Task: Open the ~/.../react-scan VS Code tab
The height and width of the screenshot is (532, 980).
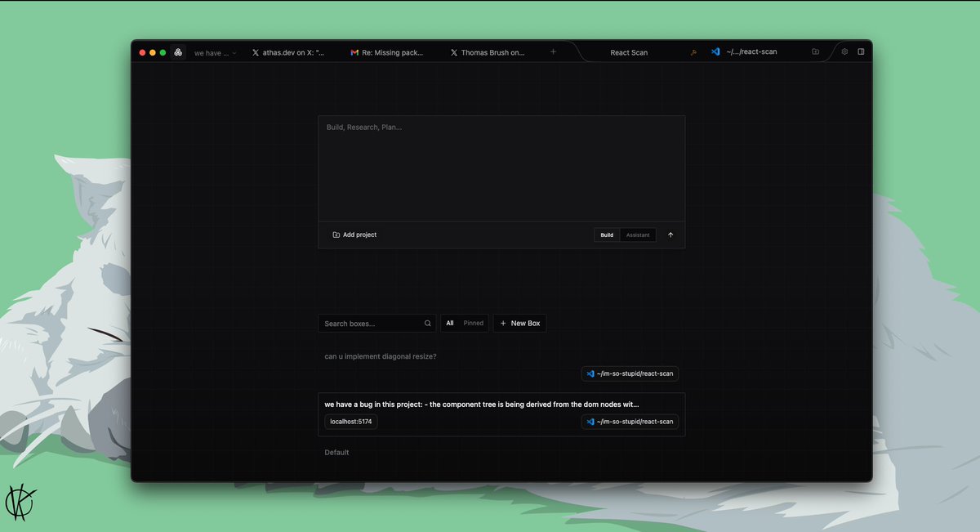Action: (744, 52)
